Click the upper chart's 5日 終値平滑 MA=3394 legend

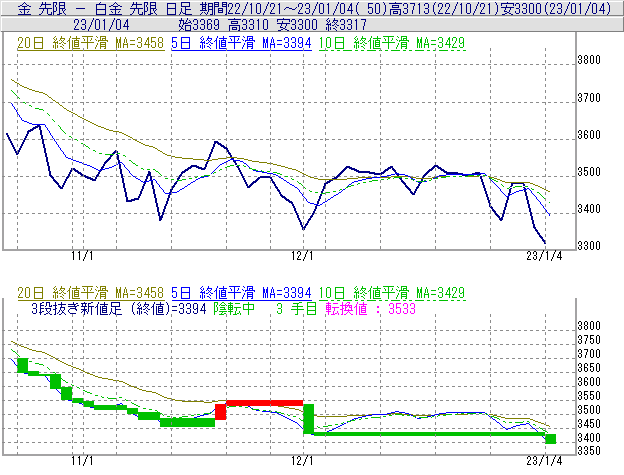tap(241, 43)
